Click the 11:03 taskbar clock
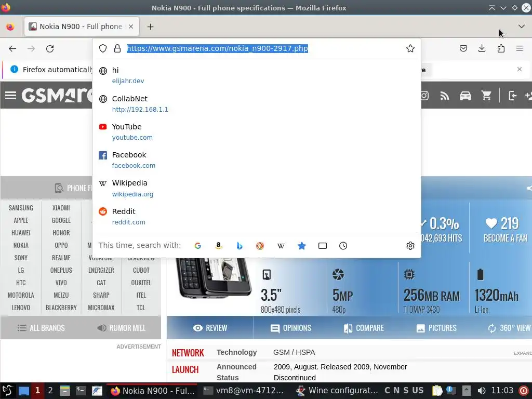This screenshot has width=532, height=399. [x=502, y=391]
